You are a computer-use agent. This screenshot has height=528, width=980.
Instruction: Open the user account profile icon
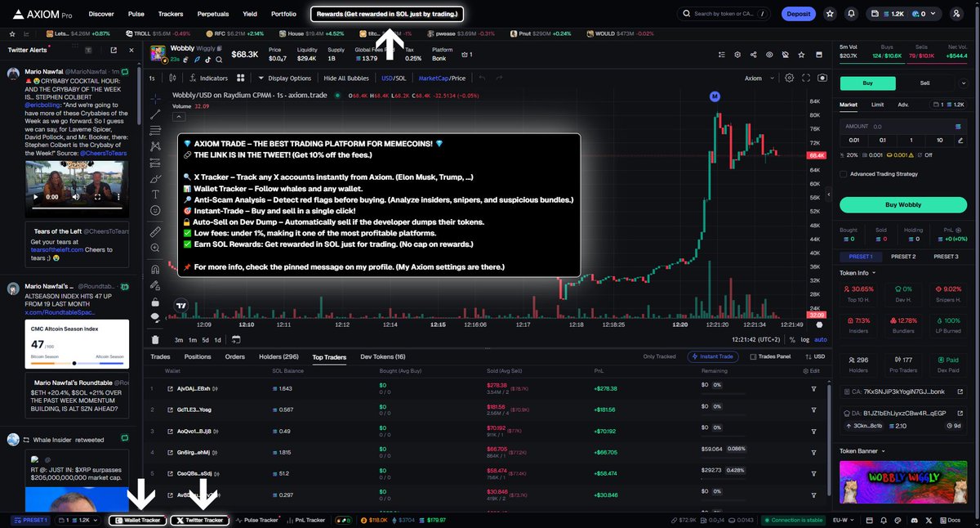(x=956, y=14)
